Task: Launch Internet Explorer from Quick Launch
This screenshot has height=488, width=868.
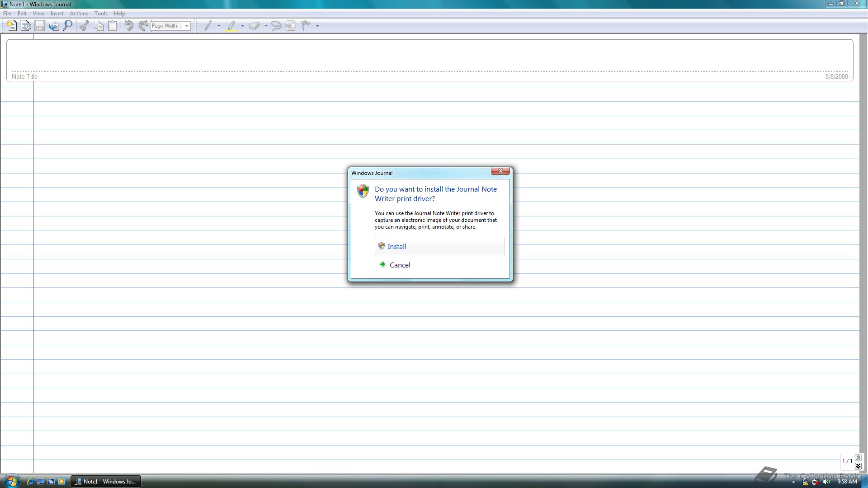Action: pos(30,481)
